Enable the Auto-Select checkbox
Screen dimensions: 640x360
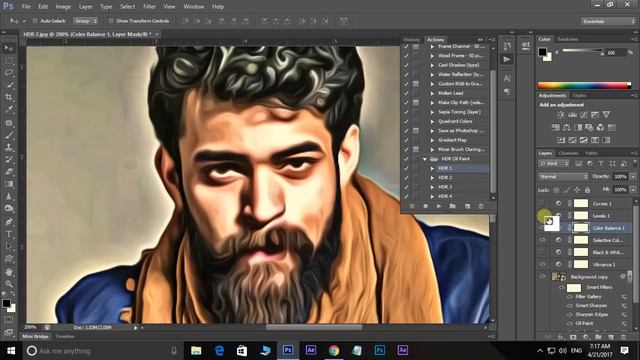coord(35,21)
